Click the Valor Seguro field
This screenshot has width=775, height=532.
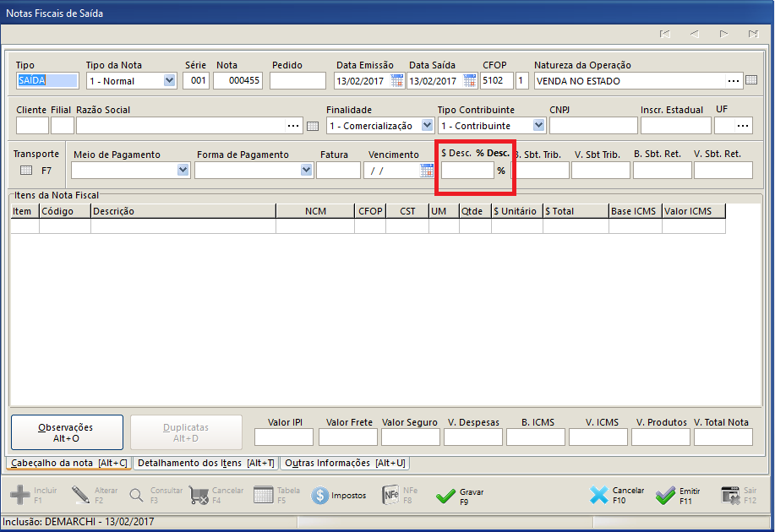pos(410,437)
